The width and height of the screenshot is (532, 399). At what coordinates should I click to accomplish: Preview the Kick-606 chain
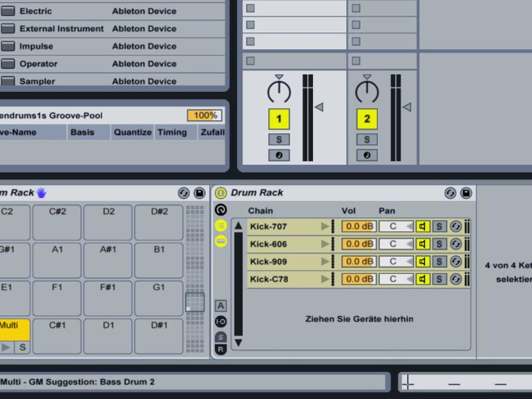click(325, 244)
